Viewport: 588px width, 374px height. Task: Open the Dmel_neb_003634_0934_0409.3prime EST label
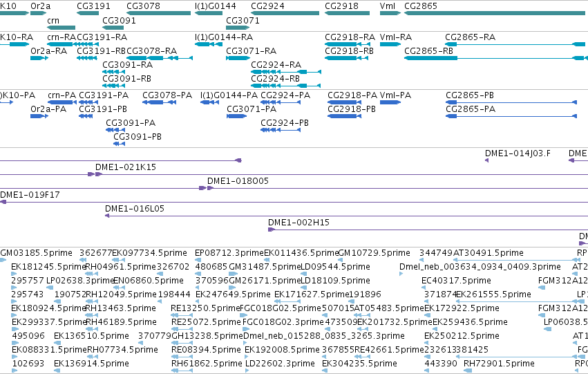(480, 267)
